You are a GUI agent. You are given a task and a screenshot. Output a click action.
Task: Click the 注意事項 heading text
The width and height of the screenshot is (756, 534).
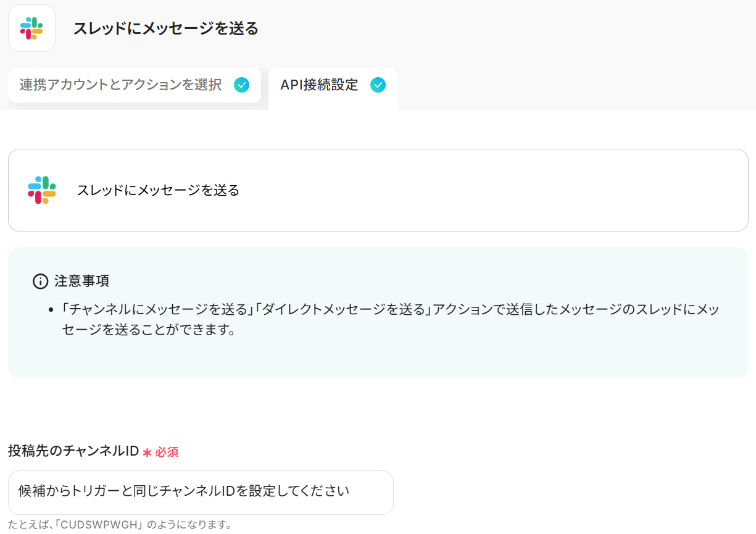[x=82, y=282]
